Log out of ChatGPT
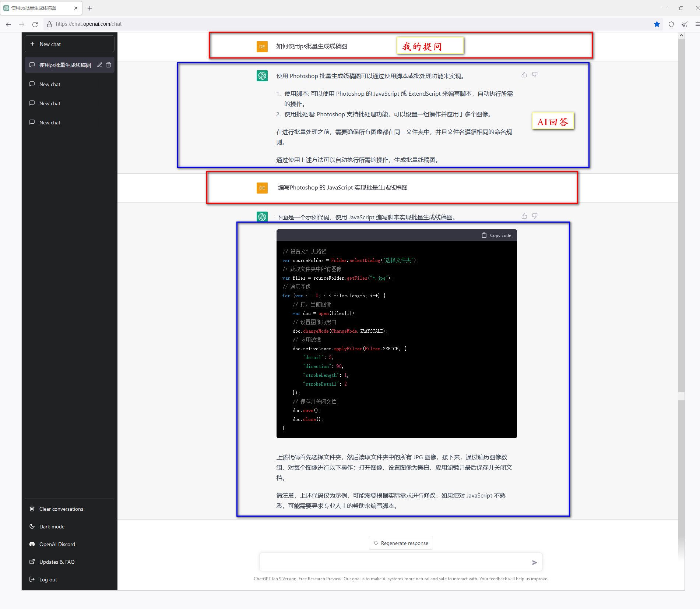The height and width of the screenshot is (609, 700). coord(69,580)
